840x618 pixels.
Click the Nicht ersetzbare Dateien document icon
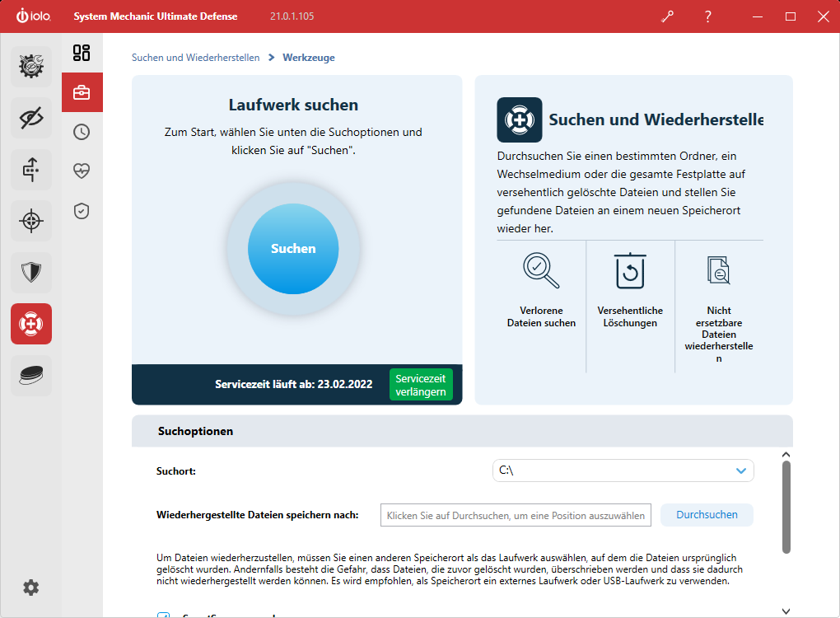pyautogui.click(x=718, y=270)
